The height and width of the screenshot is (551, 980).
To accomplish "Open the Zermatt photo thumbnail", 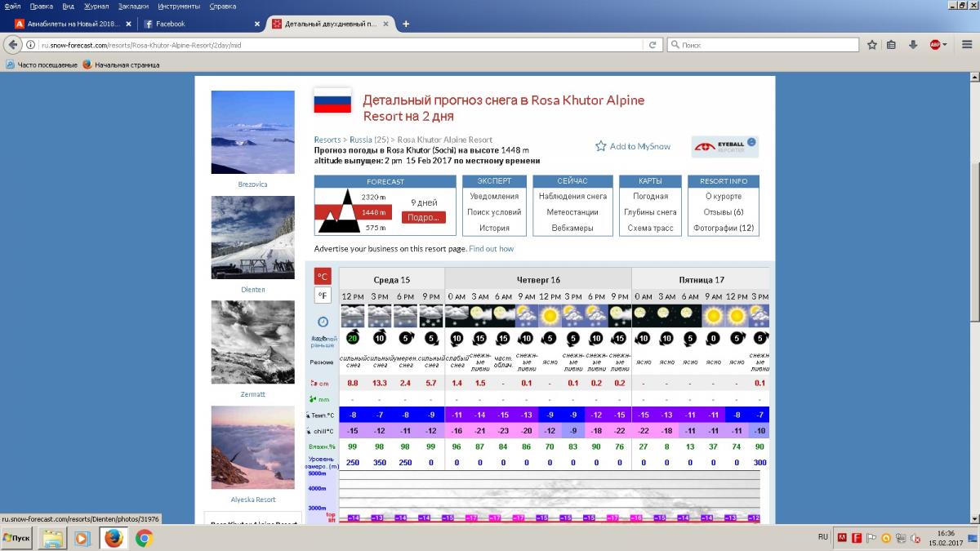I will (252, 342).
